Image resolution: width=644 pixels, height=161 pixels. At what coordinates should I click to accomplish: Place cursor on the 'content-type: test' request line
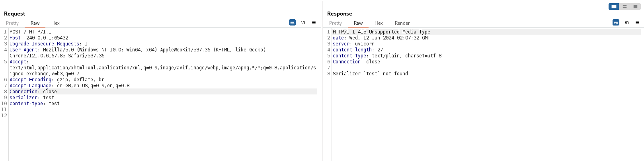(35, 104)
